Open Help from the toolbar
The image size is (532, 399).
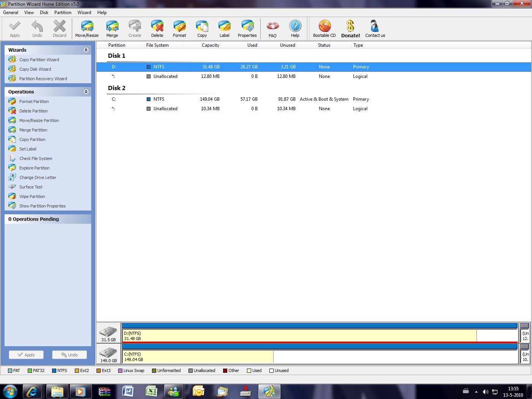[295, 29]
